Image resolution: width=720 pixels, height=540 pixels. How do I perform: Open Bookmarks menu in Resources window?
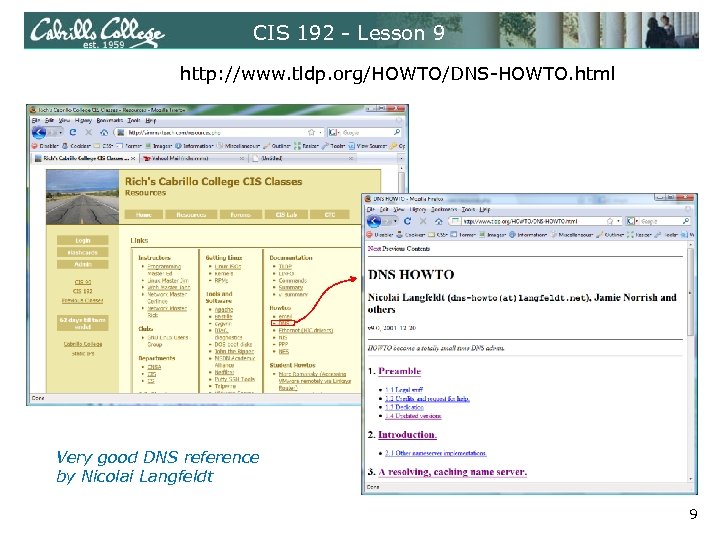(x=110, y=120)
